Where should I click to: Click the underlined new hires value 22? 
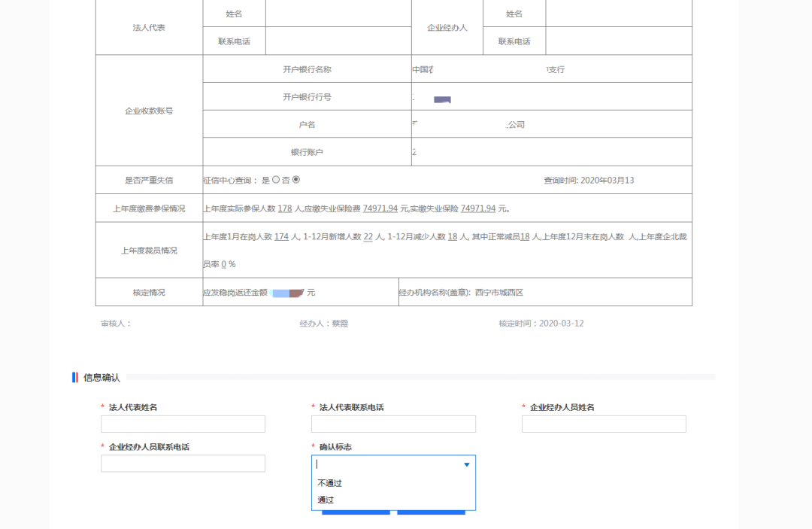coord(368,235)
